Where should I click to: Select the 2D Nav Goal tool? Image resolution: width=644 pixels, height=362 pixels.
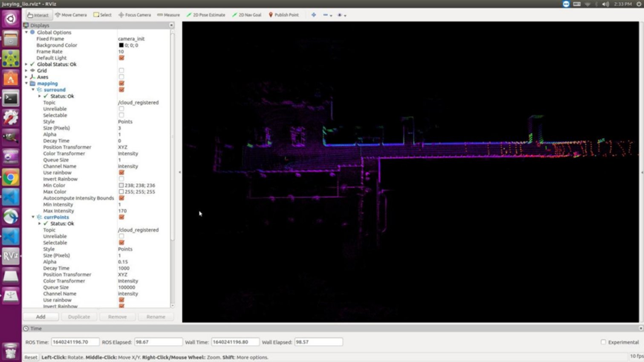pyautogui.click(x=247, y=15)
